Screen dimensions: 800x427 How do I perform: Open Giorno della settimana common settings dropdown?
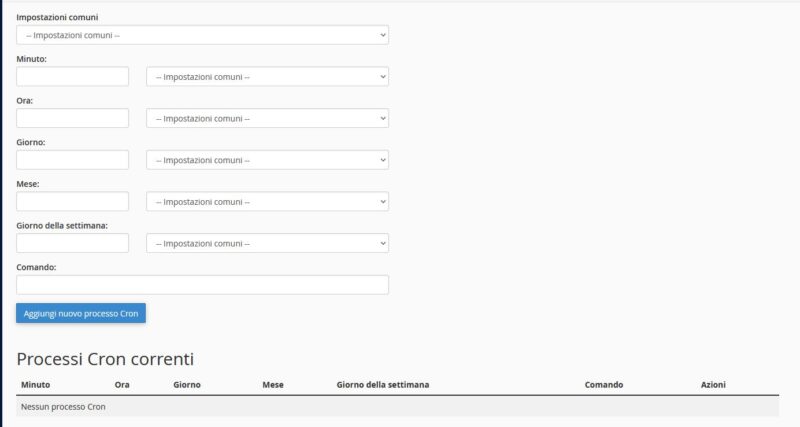tap(267, 243)
